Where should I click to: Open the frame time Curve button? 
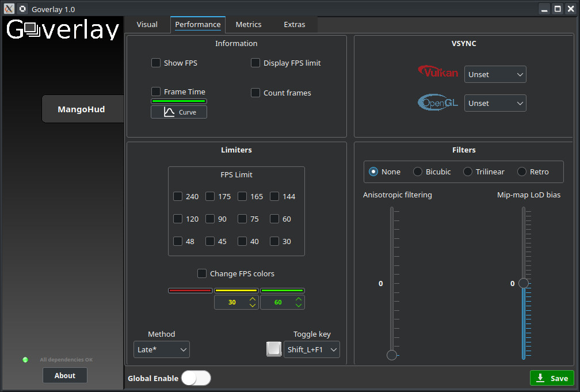(179, 112)
